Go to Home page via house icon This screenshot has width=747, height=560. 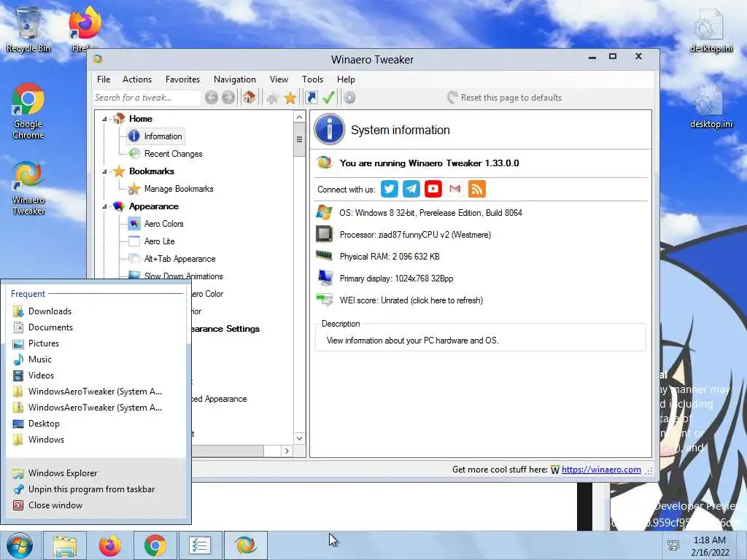click(x=249, y=98)
